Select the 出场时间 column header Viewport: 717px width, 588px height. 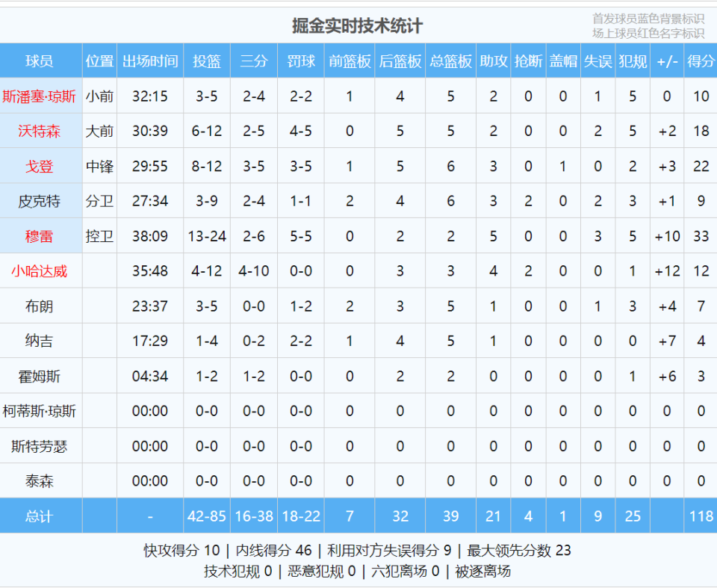coord(150,61)
